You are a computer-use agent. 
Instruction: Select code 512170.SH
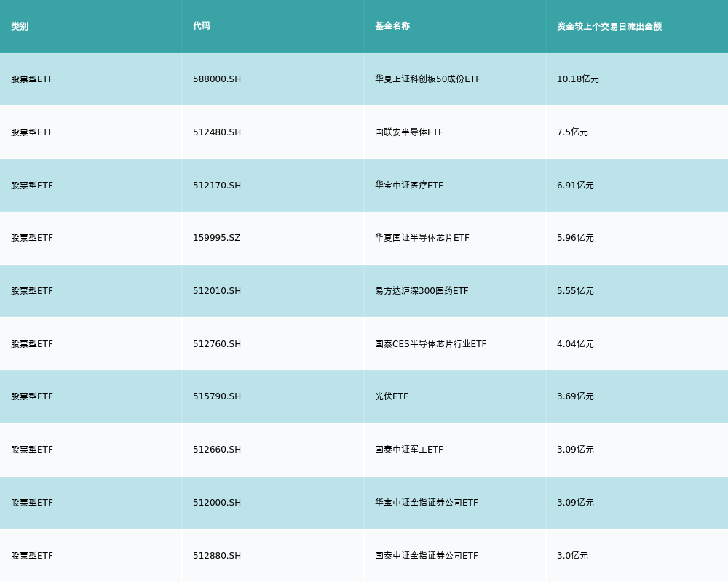217,186
